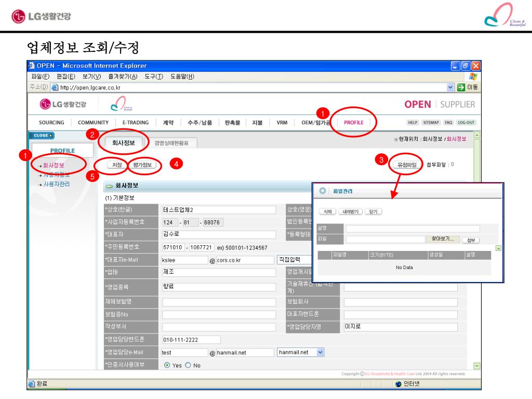
Task: Click 내려받기 in the file manager popup
Action: 351,212
